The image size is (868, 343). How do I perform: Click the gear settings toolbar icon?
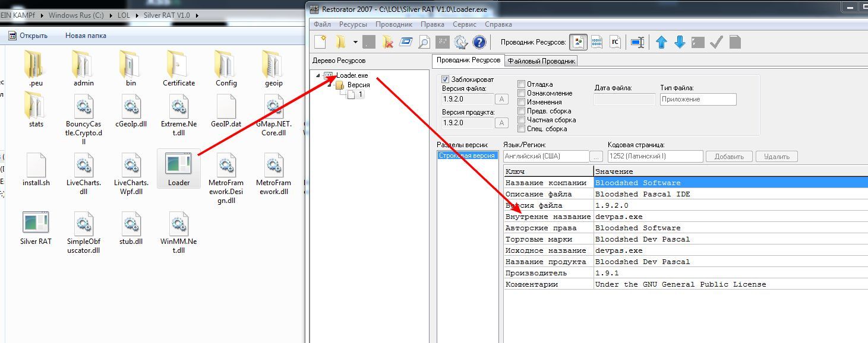click(x=461, y=42)
